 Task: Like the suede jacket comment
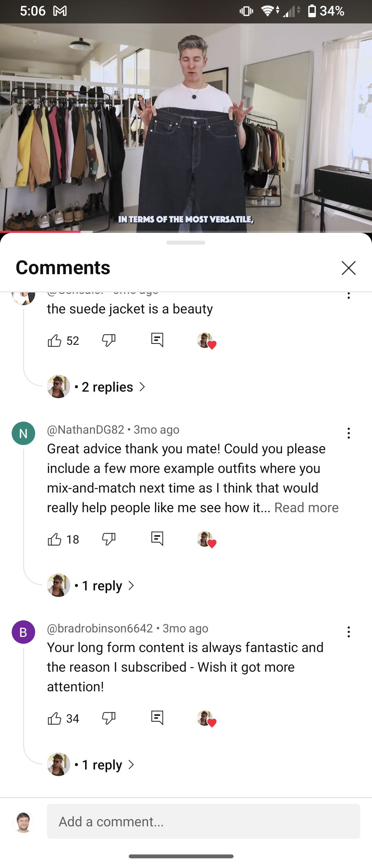(54, 341)
